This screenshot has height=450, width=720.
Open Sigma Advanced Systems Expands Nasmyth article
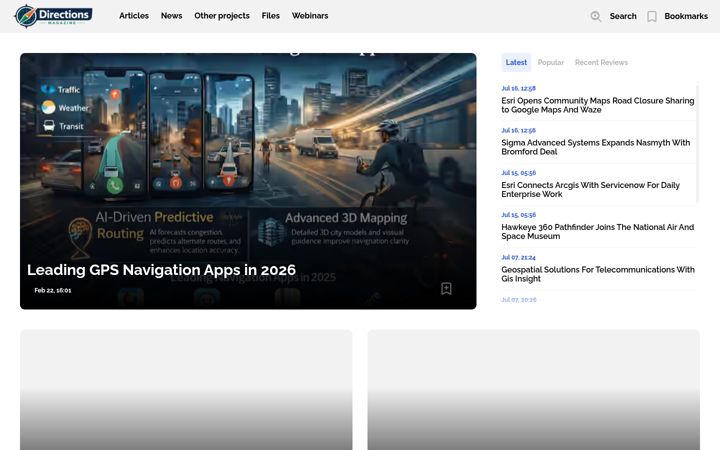[596, 147]
